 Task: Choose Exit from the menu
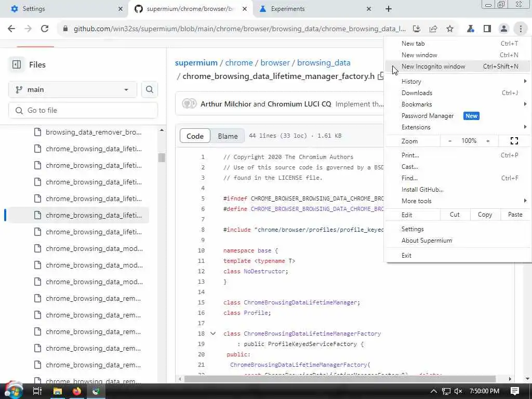click(x=458, y=256)
